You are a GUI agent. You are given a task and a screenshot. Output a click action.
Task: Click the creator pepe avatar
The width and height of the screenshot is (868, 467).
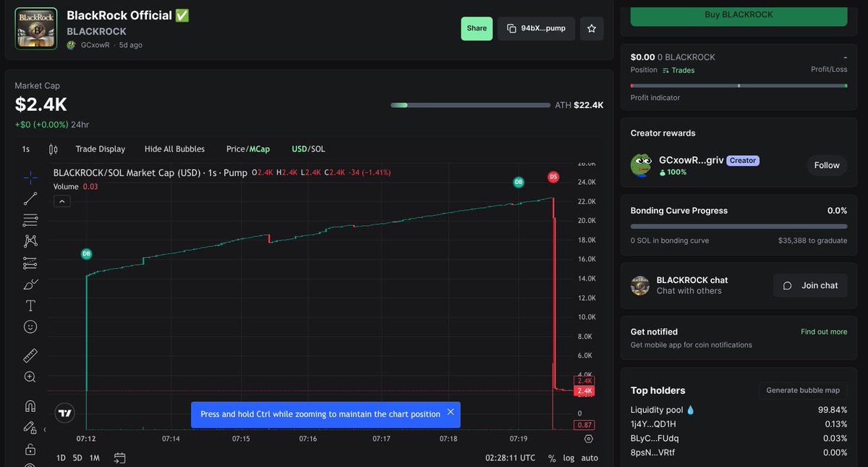click(x=642, y=165)
